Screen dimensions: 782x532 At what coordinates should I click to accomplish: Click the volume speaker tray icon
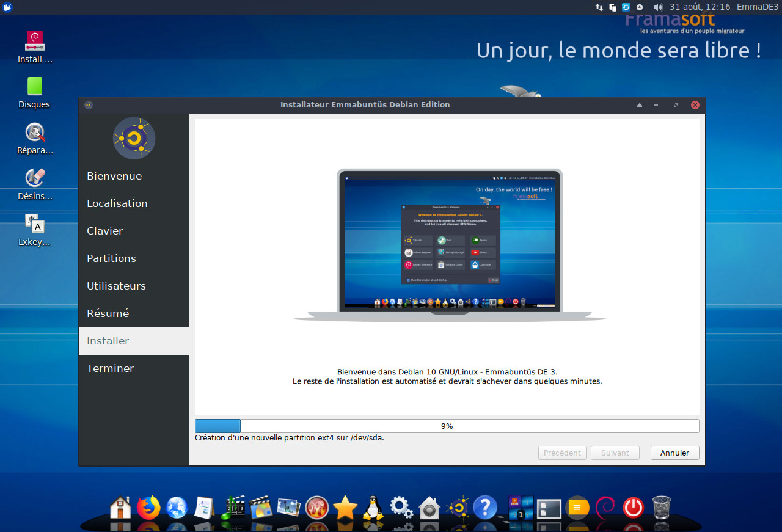tap(658, 7)
